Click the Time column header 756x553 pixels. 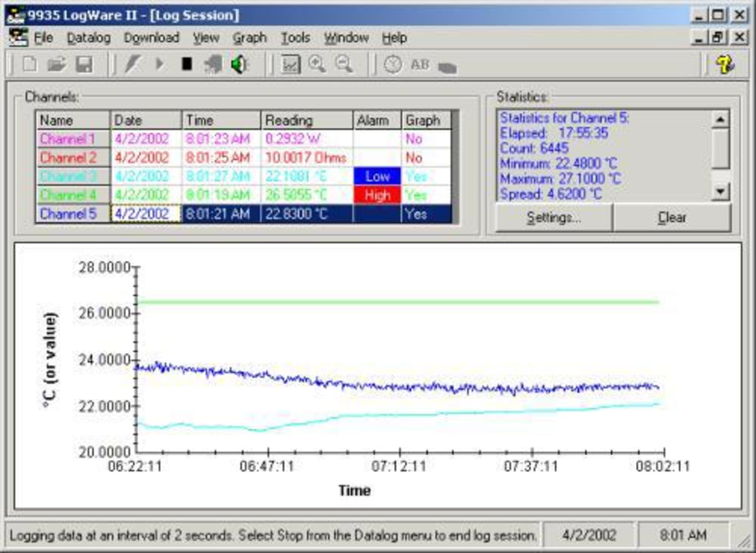221,120
